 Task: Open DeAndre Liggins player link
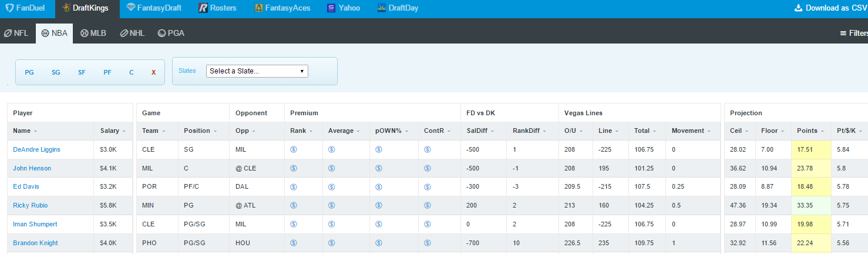pos(36,149)
